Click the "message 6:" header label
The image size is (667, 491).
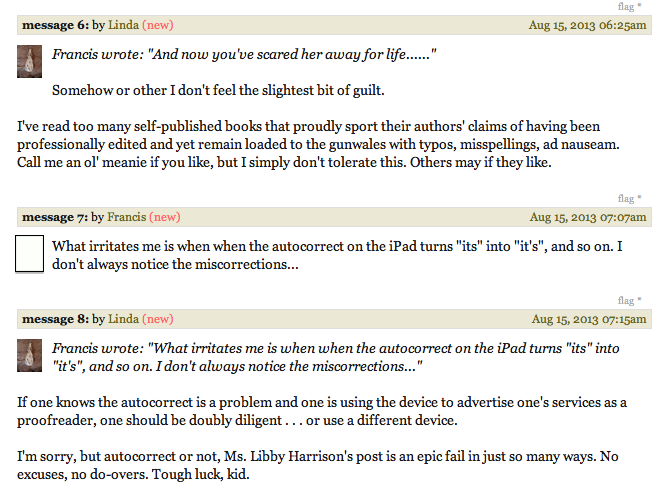[x=55, y=25]
